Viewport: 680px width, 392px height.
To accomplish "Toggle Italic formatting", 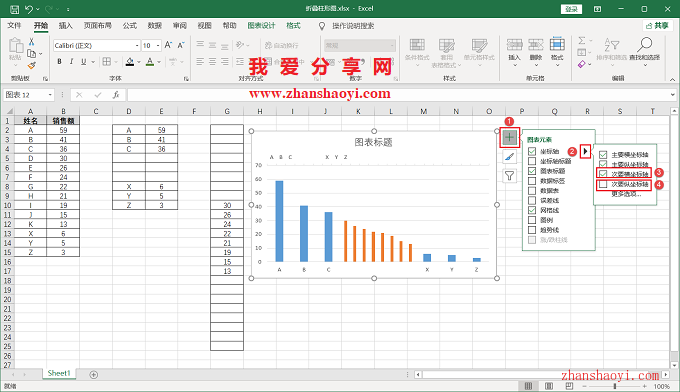I will (71, 62).
